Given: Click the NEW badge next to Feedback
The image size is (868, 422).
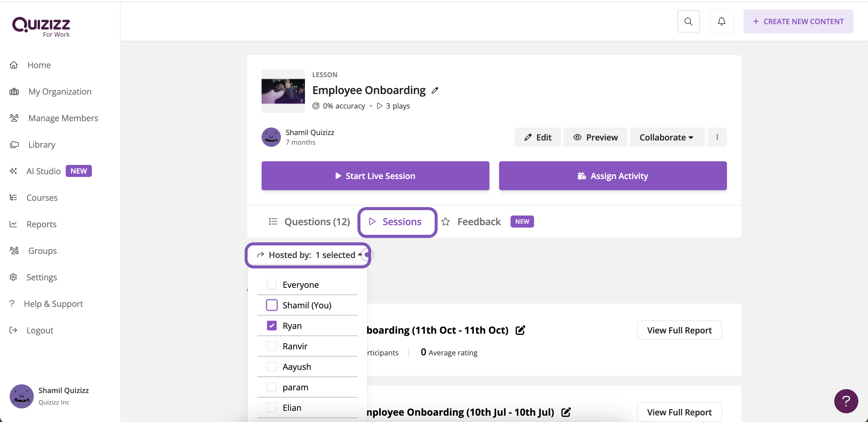Looking at the screenshot, I should pyautogui.click(x=522, y=222).
